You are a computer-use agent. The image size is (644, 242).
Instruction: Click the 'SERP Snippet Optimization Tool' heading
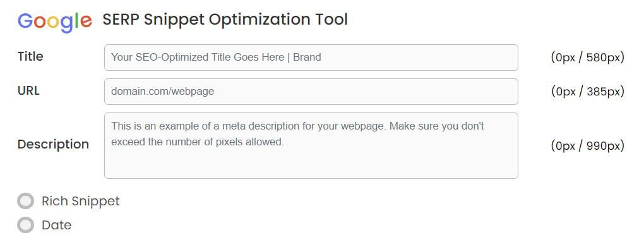pyautogui.click(x=225, y=20)
